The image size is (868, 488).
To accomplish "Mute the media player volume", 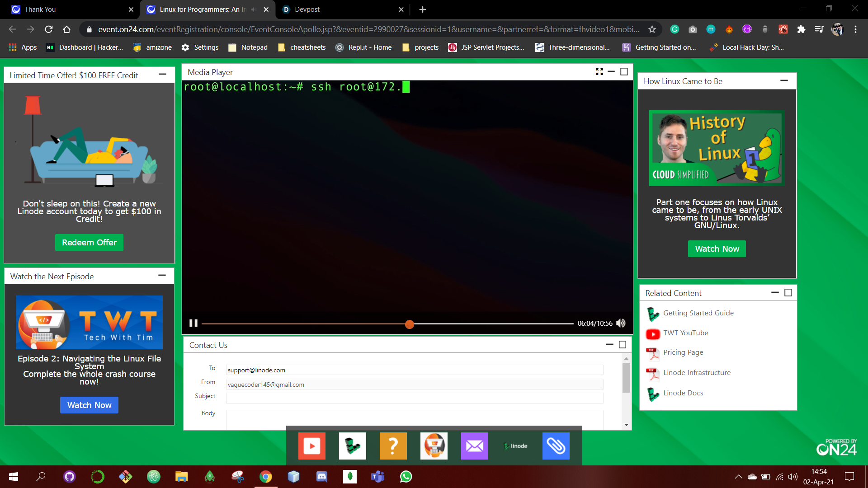I will 621,323.
